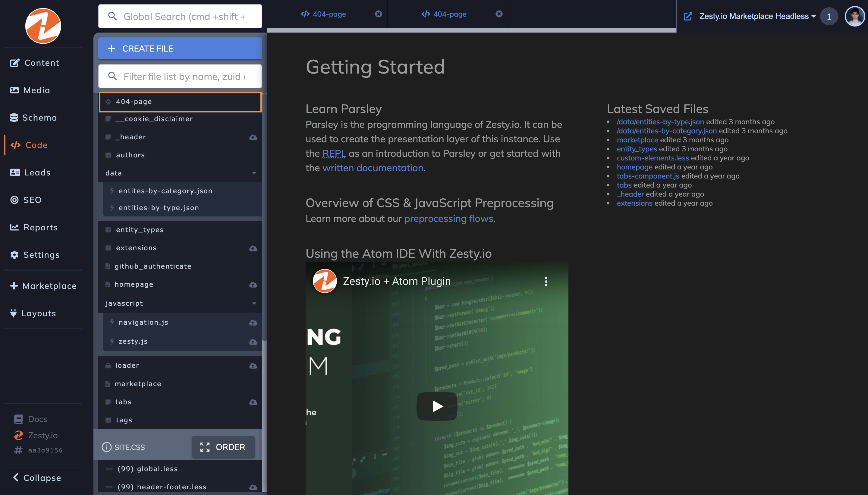Open the preprocessing flows link
Viewport: 868px width, 495px height.
(448, 219)
